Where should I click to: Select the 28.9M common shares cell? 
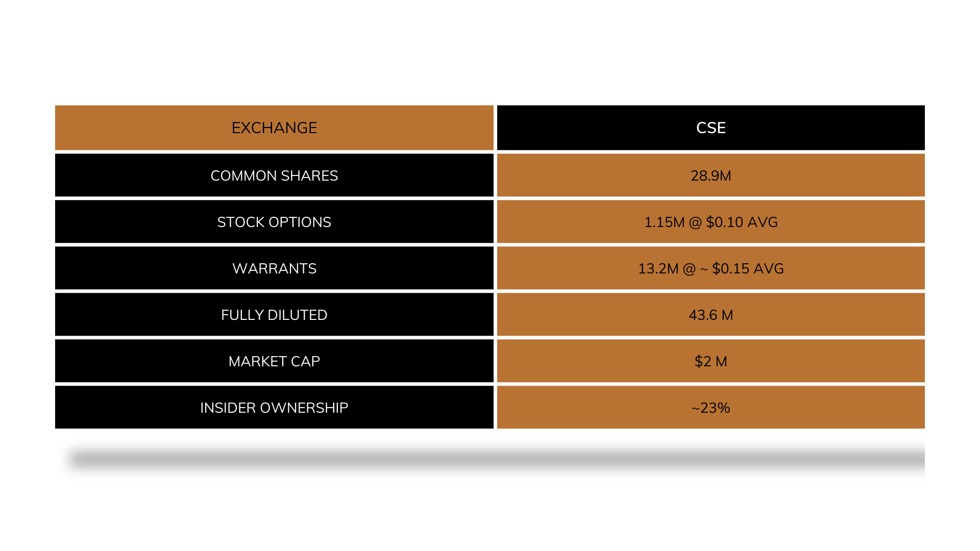pos(710,176)
